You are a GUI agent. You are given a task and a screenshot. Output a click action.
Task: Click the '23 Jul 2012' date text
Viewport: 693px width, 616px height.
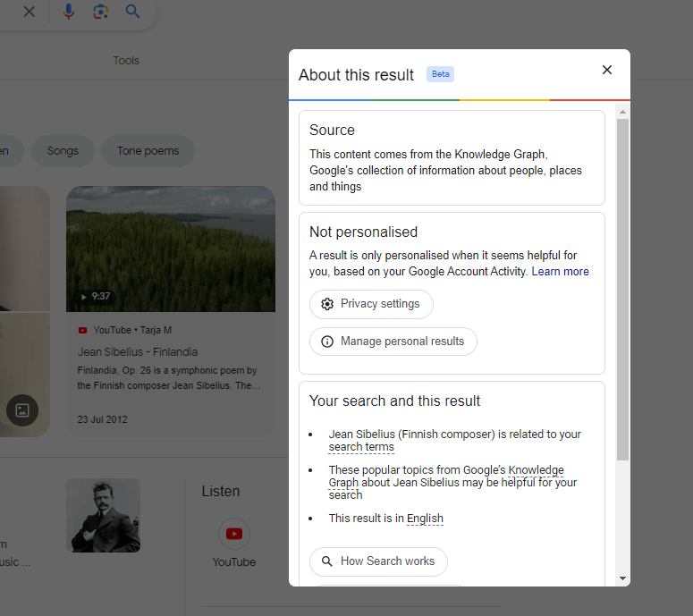tap(102, 419)
